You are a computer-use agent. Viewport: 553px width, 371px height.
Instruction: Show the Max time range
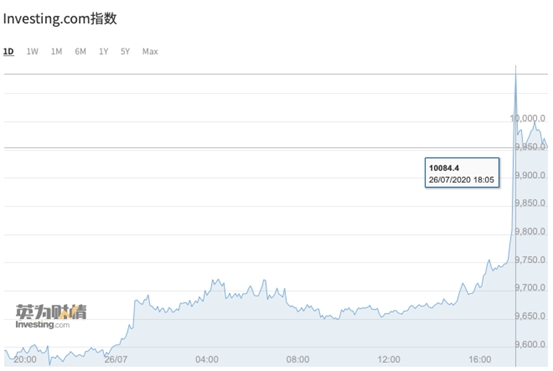[150, 51]
